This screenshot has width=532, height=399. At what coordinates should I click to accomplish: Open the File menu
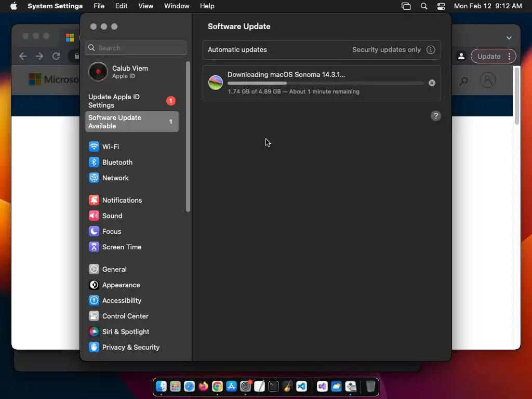coord(99,6)
